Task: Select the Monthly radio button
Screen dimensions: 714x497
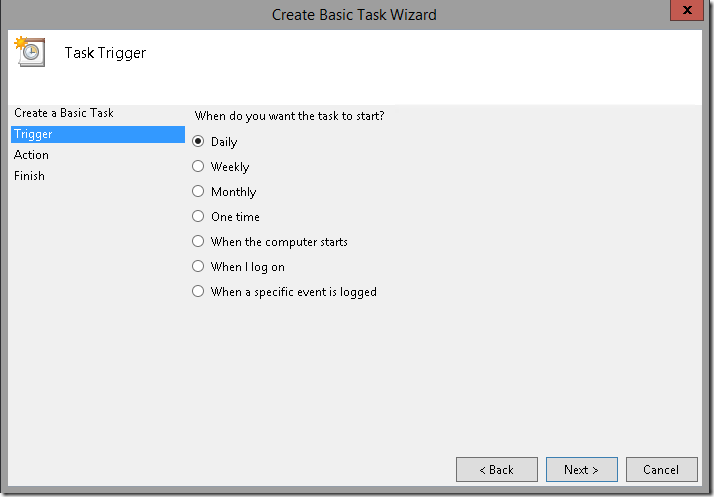Action: 198,191
